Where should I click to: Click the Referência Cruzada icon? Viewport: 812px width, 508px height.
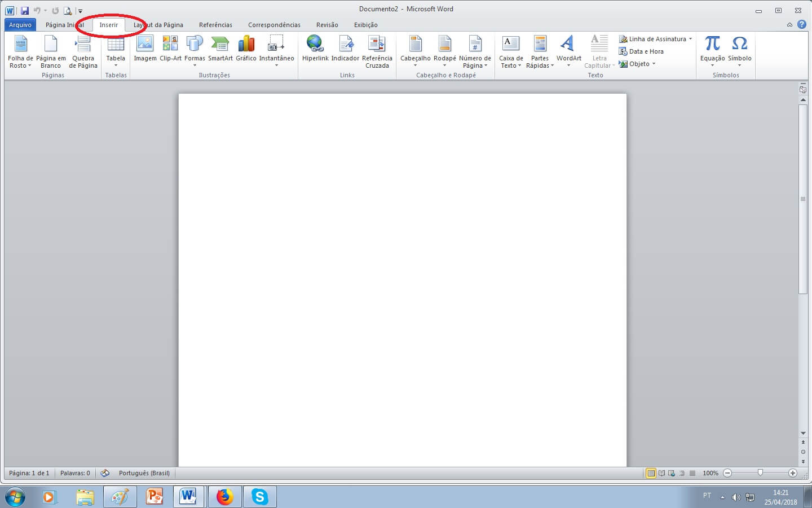pyautogui.click(x=377, y=51)
